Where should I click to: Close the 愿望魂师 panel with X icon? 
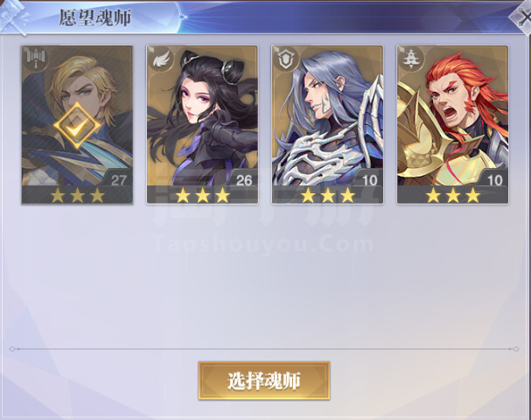[x=521, y=15]
